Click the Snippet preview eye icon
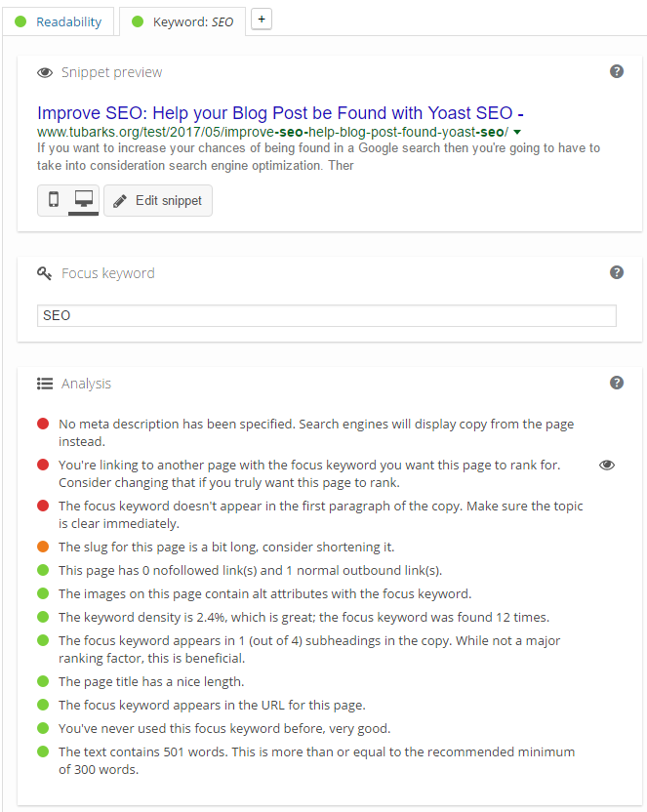The height and width of the screenshot is (812, 647). click(45, 72)
